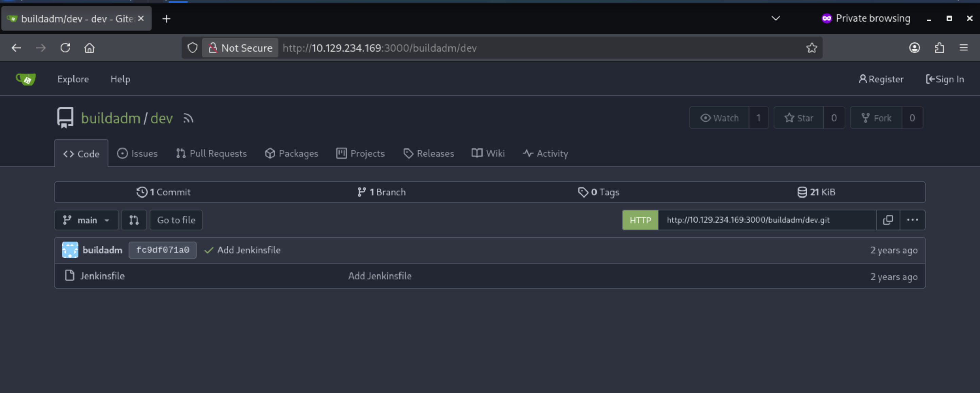Click the buildadm user avatar
This screenshot has width=980, height=393.
[x=70, y=250]
